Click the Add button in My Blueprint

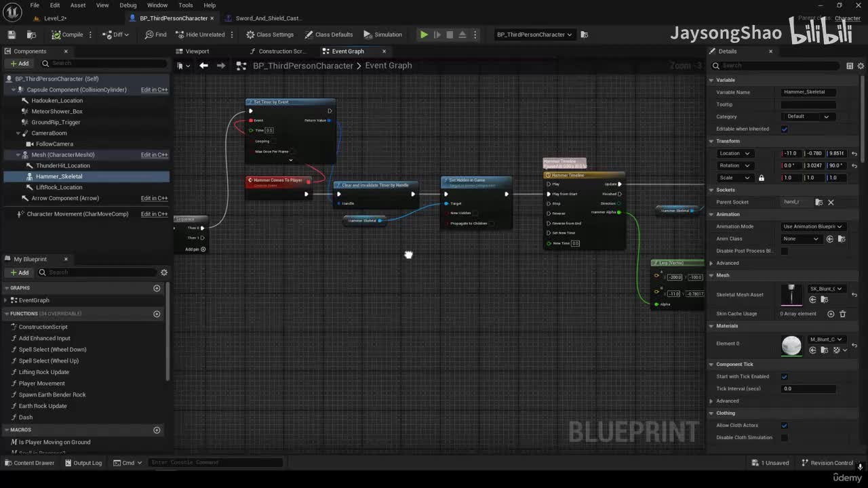point(19,272)
